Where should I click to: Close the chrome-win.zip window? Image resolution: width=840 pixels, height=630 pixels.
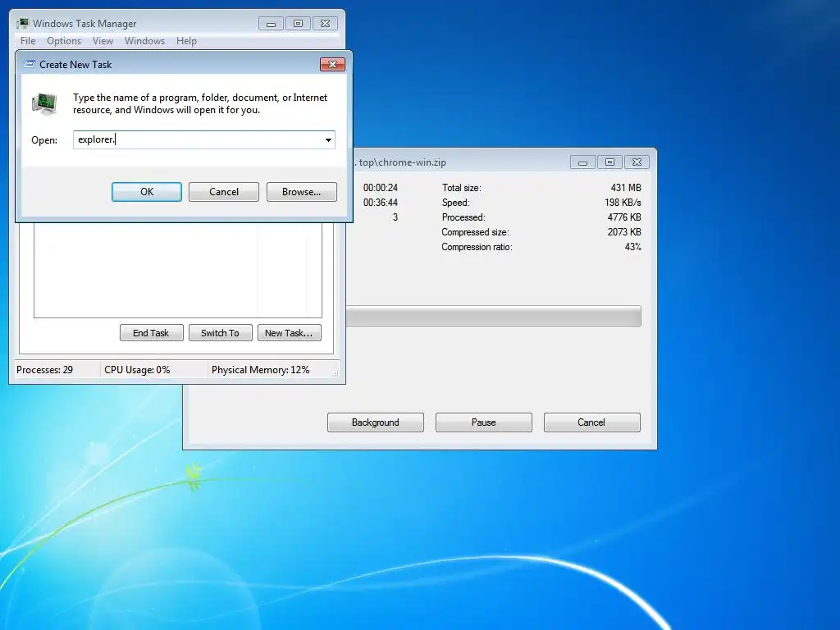point(637,162)
